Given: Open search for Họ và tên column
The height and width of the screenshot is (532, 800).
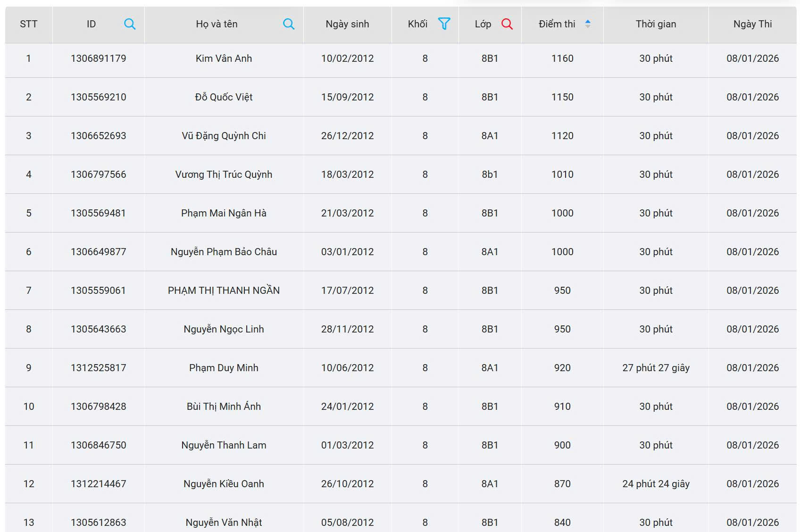Looking at the screenshot, I should coord(289,24).
